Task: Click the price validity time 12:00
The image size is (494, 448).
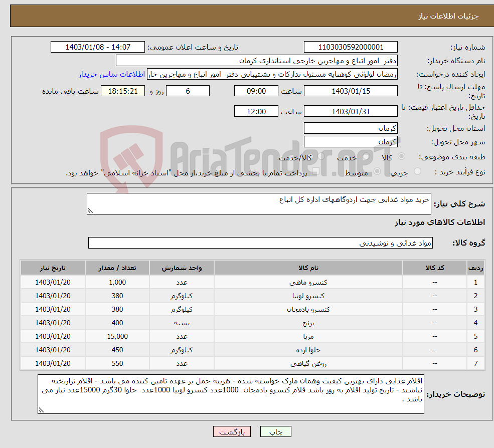Action: tap(256, 111)
